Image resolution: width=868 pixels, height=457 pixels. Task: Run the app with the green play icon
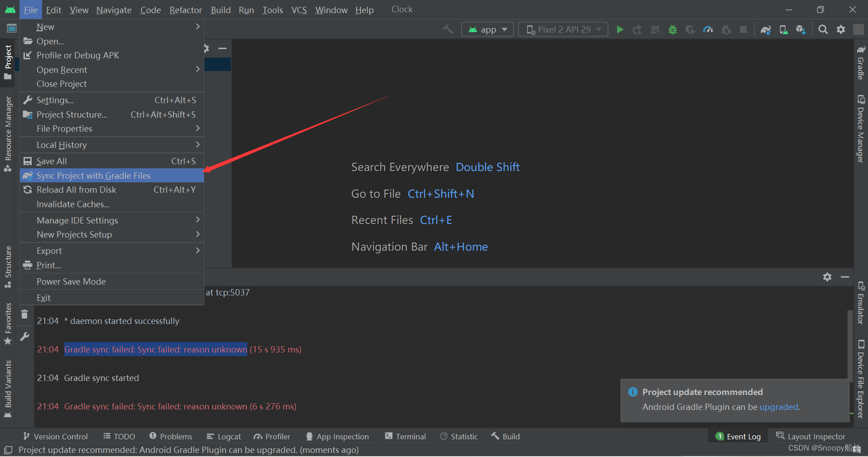click(620, 29)
